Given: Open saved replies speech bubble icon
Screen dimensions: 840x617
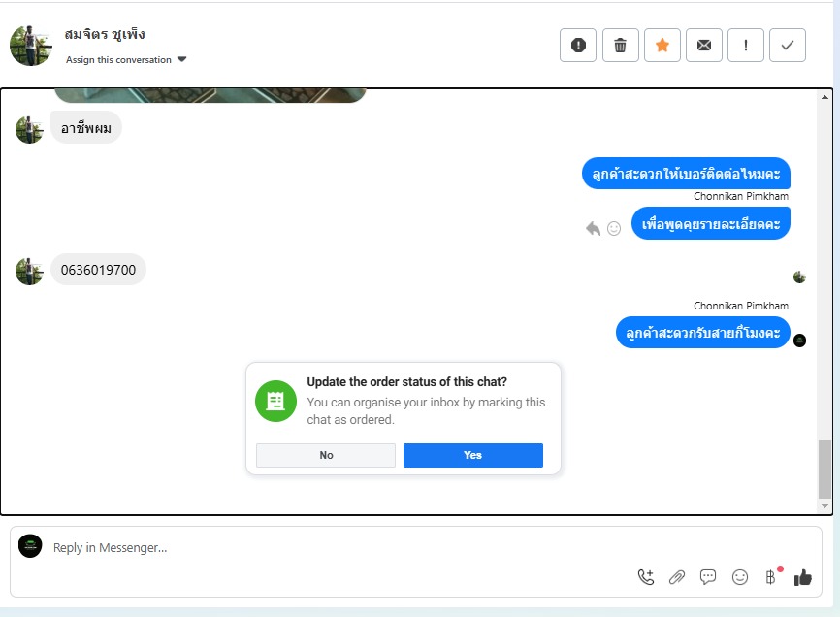Looking at the screenshot, I should pos(708,577).
